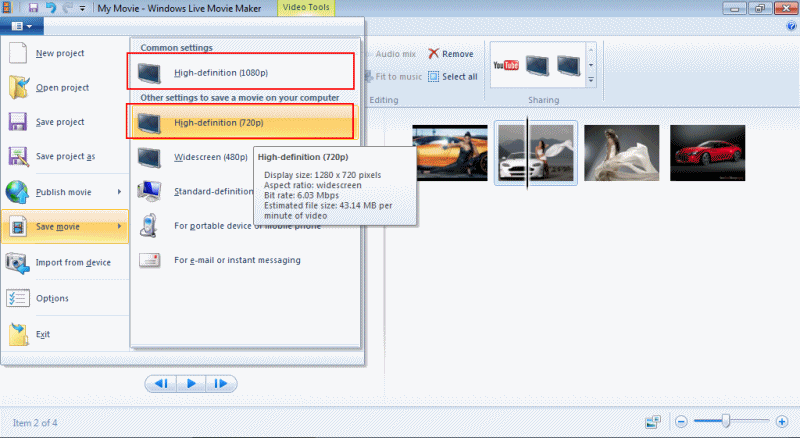
Task: Click the first monitor icon in Sharing
Action: point(537,65)
